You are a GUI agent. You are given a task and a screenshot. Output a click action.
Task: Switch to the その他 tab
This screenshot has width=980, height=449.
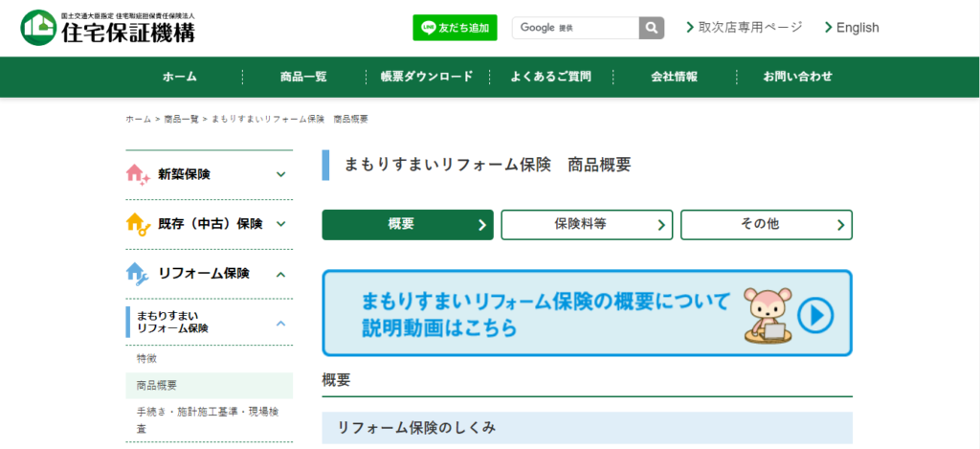[x=765, y=225]
